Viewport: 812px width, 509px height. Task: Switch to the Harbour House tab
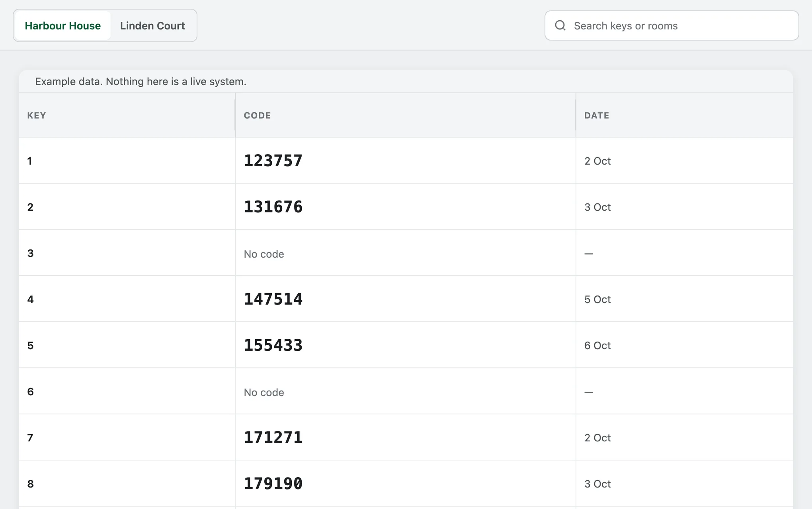(62, 26)
